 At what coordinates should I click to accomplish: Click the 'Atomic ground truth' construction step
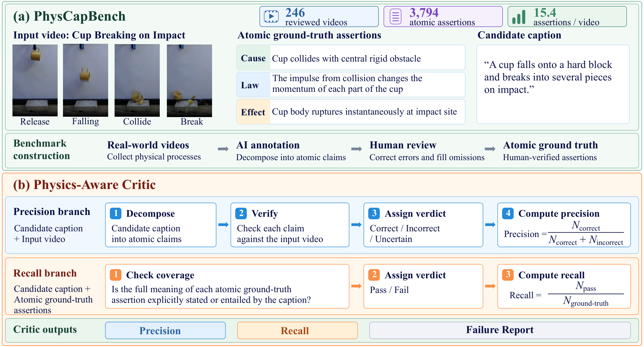pos(550,151)
